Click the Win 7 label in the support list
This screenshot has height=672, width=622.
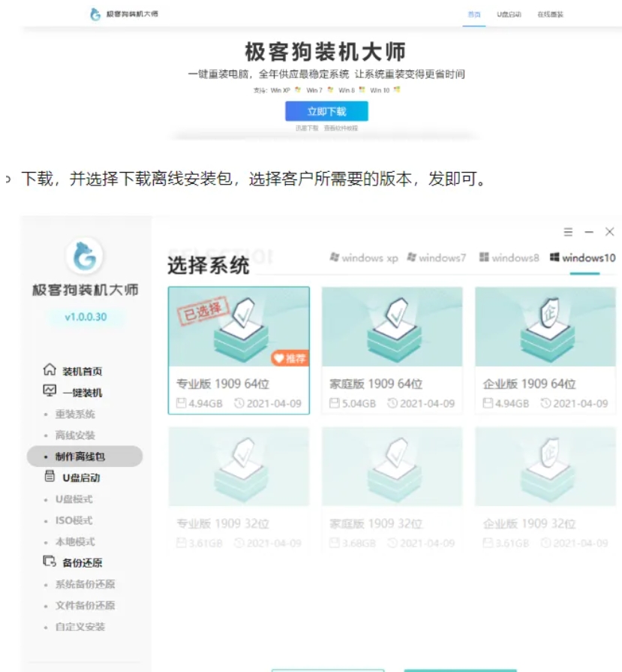tap(314, 90)
